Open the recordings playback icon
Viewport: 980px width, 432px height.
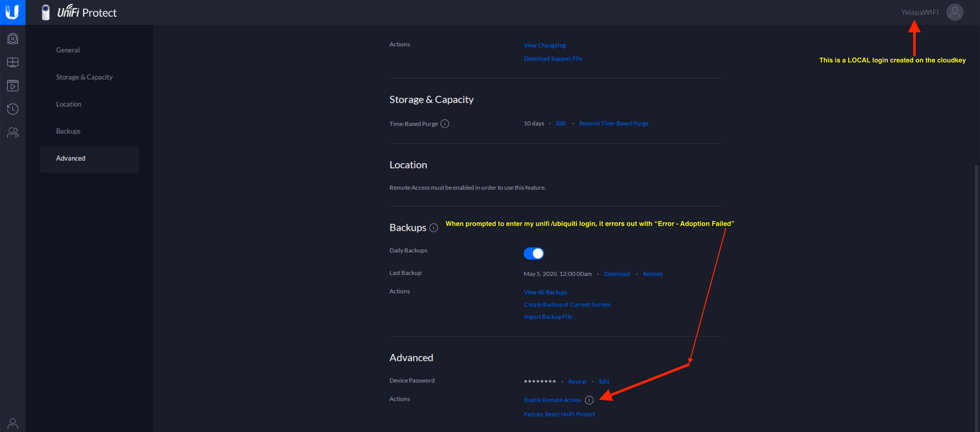click(13, 86)
